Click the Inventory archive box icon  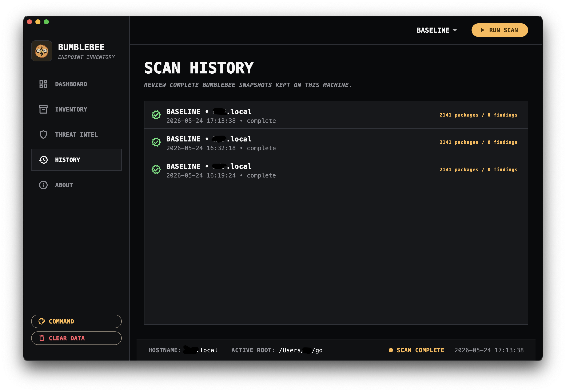[43, 109]
